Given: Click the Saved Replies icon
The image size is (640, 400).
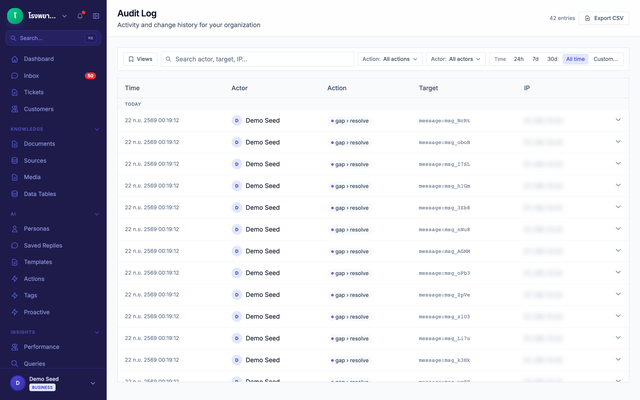Looking at the screenshot, I should pyautogui.click(x=15, y=245).
